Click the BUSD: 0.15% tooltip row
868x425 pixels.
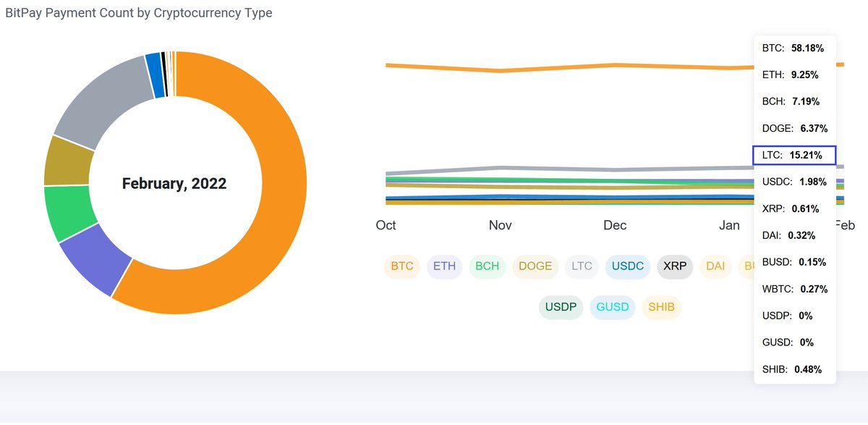794,262
